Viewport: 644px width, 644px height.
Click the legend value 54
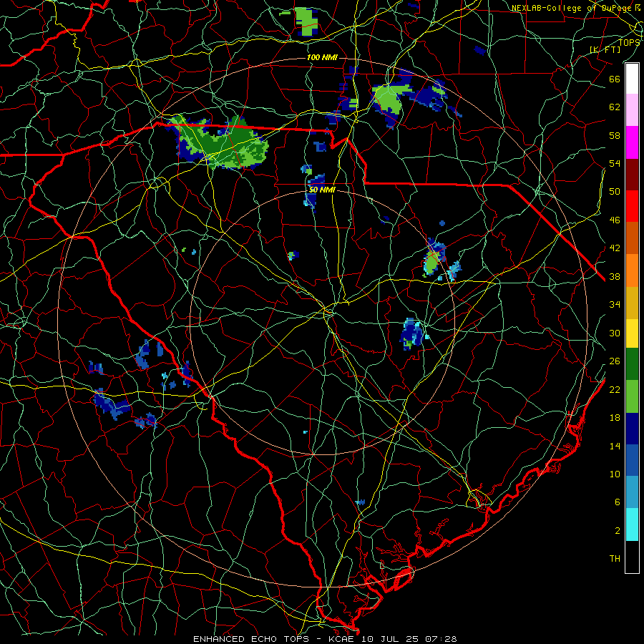pos(615,163)
